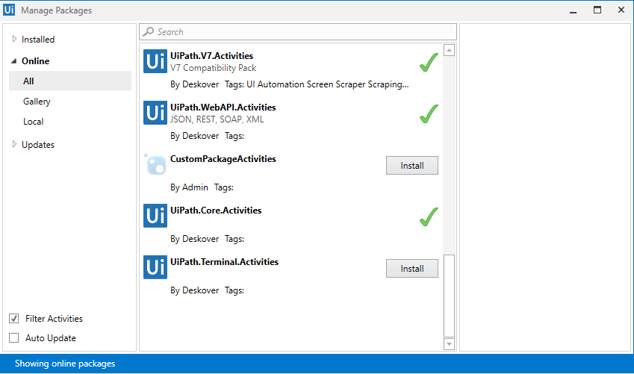This screenshot has height=374, width=634.
Task: Click the 'JSON, REST, SOAP, XML' description
Action: point(217,119)
